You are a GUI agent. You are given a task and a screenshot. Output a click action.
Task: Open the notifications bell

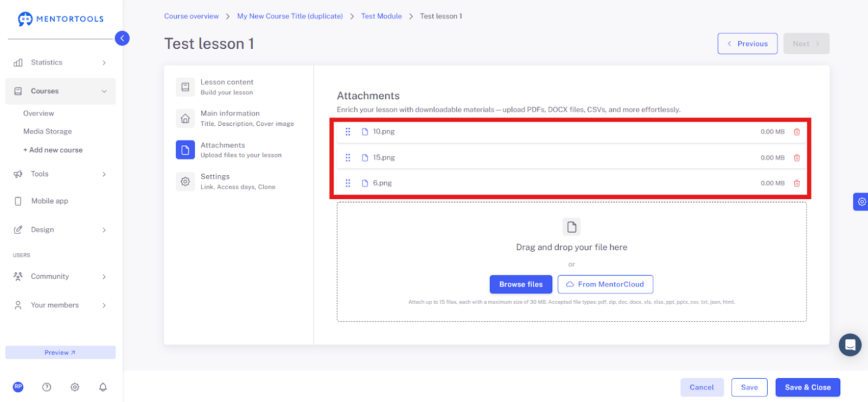click(103, 387)
